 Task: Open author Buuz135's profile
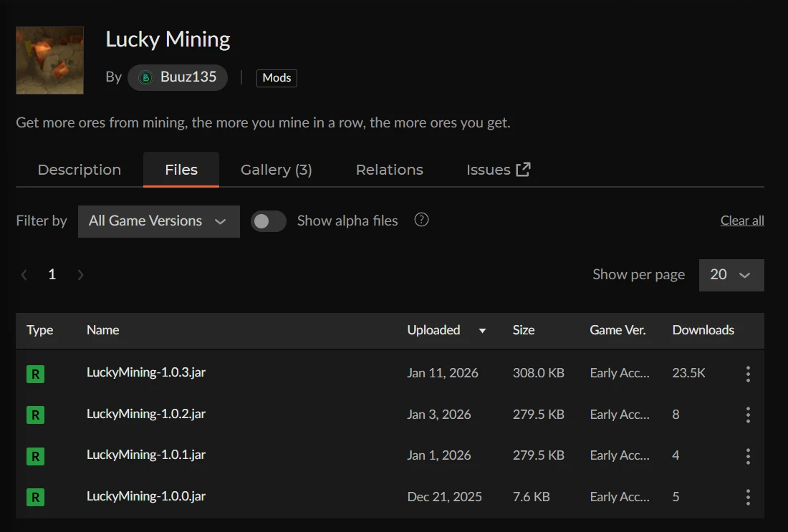pos(178,77)
